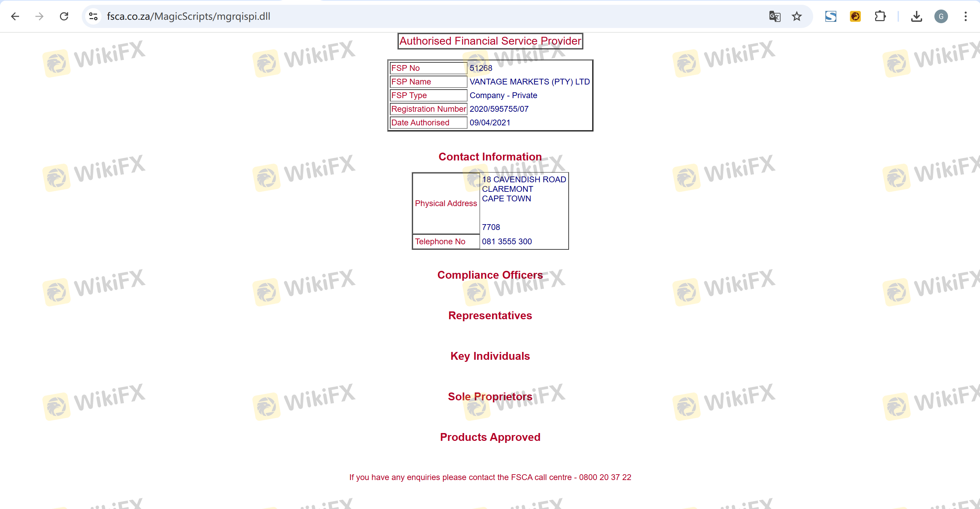
Task: Click the Authorised Financial Service Provider title
Action: [490, 41]
